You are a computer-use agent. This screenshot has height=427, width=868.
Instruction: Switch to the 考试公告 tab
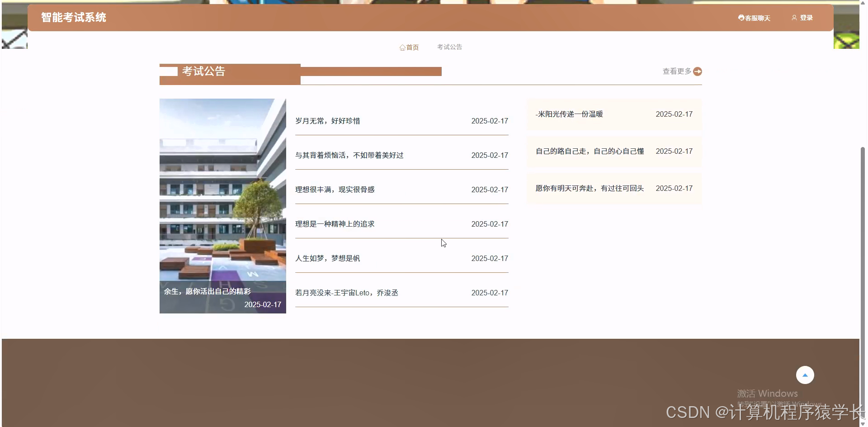pyautogui.click(x=449, y=47)
